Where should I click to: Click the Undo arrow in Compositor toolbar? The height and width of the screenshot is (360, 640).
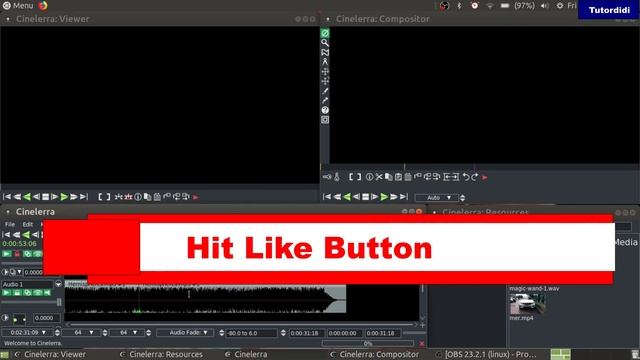[x=466, y=177]
